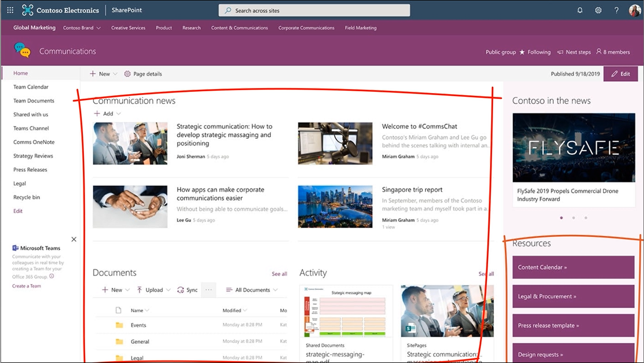644x363 pixels.
Task: Open the Name column sort dropdown
Action: [147, 310]
